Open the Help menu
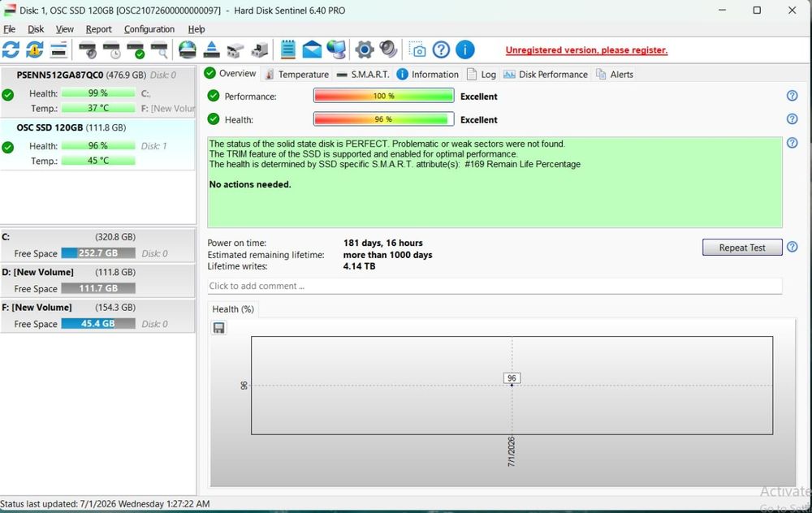Image resolution: width=812 pixels, height=513 pixels. (x=197, y=29)
